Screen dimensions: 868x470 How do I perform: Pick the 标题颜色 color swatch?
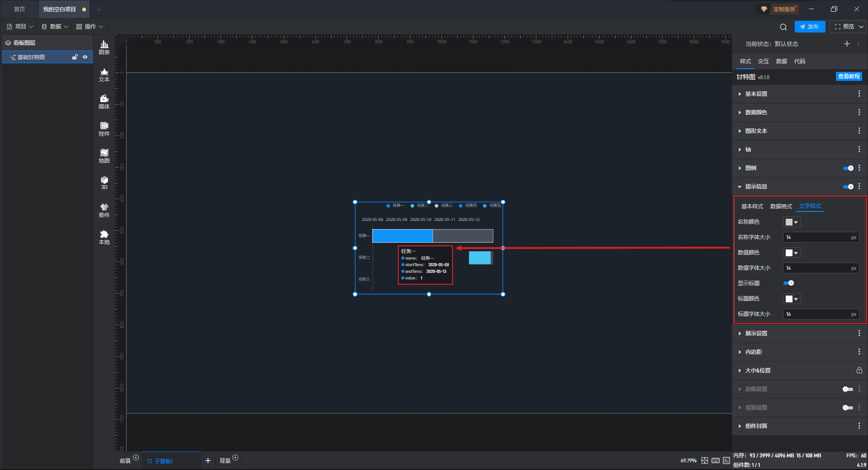792,299
